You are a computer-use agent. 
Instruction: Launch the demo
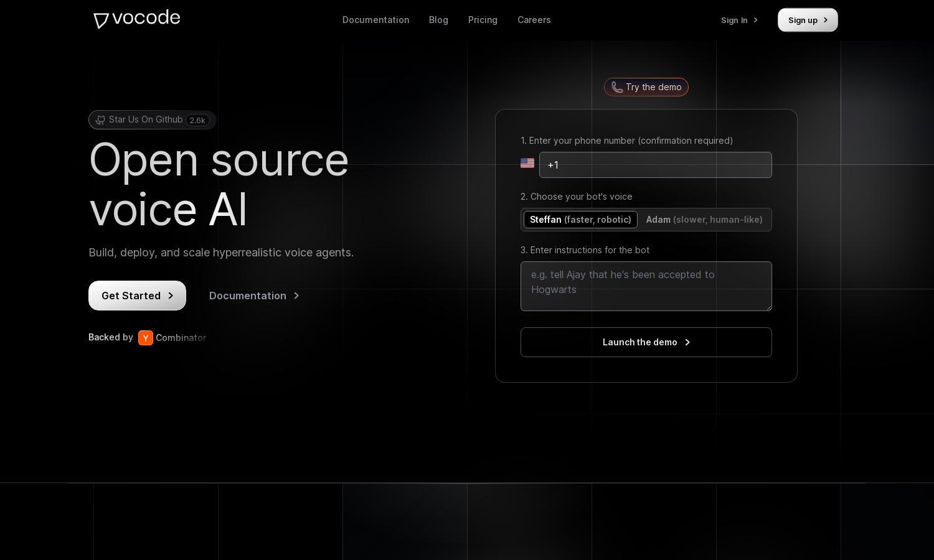click(646, 342)
